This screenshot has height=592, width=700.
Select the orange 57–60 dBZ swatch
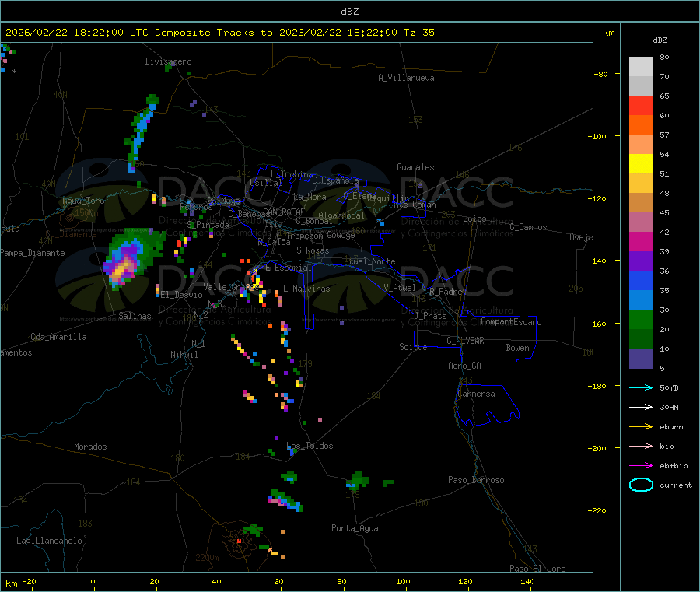pyautogui.click(x=641, y=125)
